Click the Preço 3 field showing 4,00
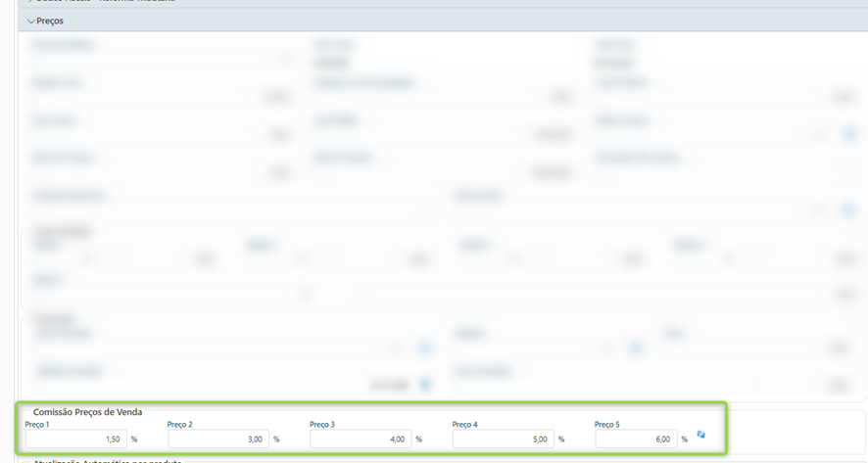The width and height of the screenshot is (868, 463). tap(360, 440)
